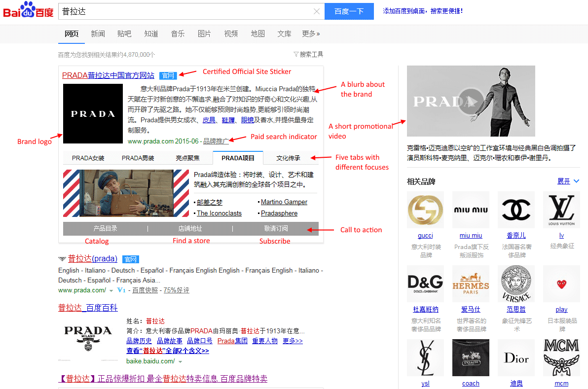Click the black PRADA brand logo image
The height and width of the screenshot is (389, 588).
[x=93, y=113]
